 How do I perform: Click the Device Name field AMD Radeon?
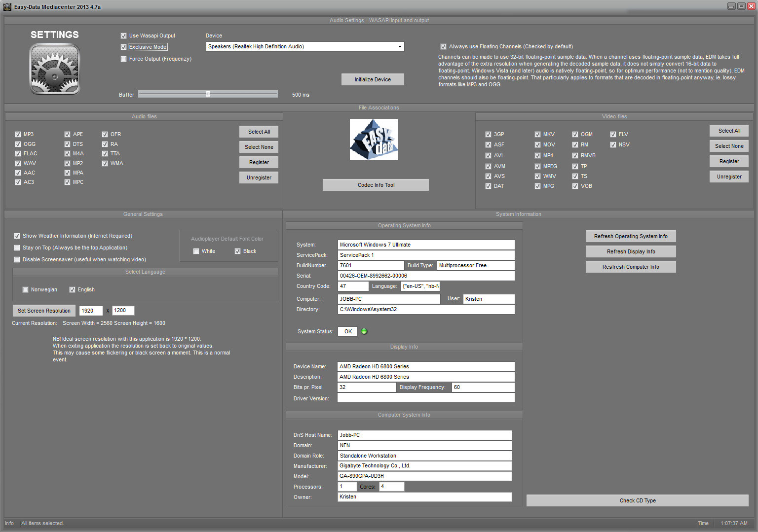(426, 366)
